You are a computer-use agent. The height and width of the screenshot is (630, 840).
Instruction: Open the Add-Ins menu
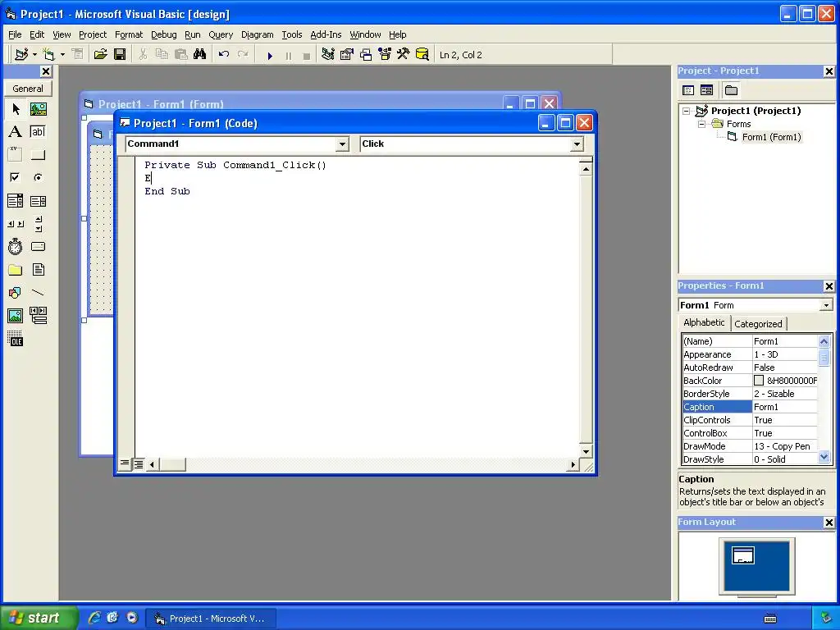click(326, 34)
